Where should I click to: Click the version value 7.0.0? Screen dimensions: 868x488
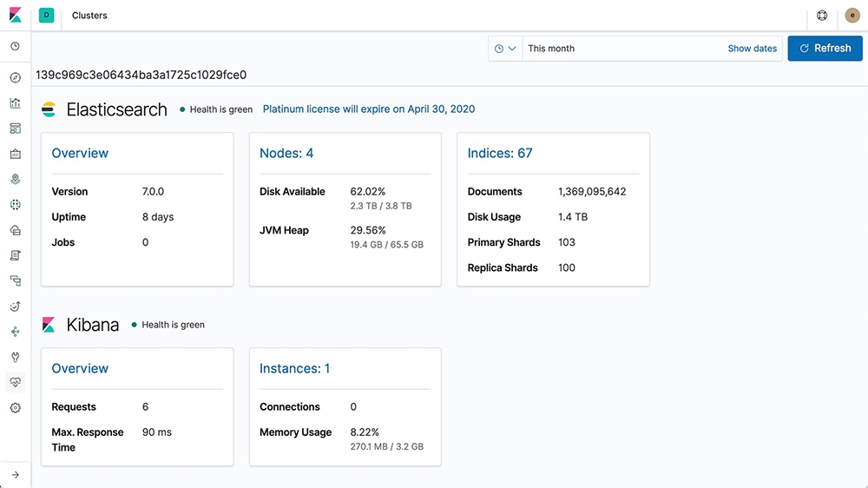pos(153,192)
